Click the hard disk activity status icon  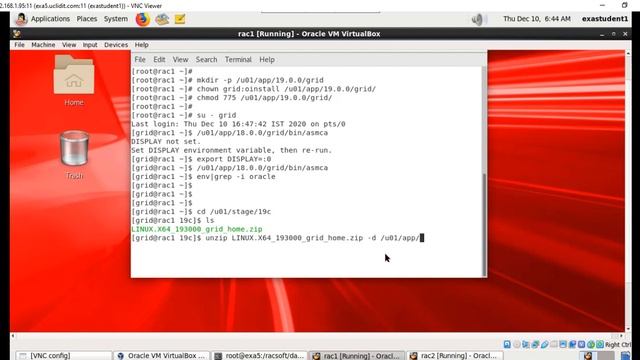click(x=507, y=344)
